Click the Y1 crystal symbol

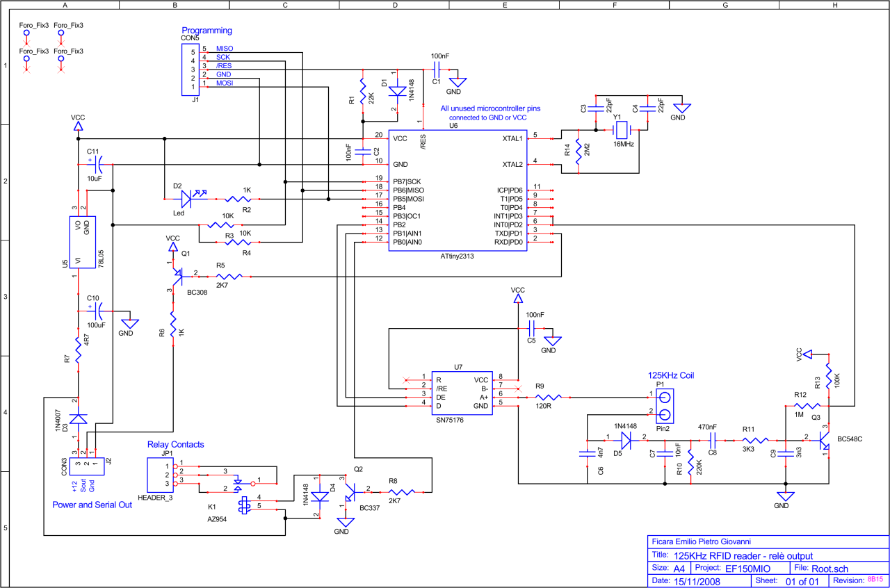622,130
